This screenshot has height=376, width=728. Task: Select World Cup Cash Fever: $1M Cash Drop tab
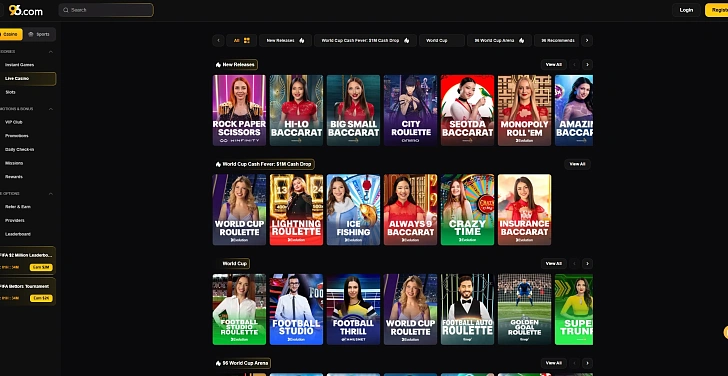[x=365, y=40]
